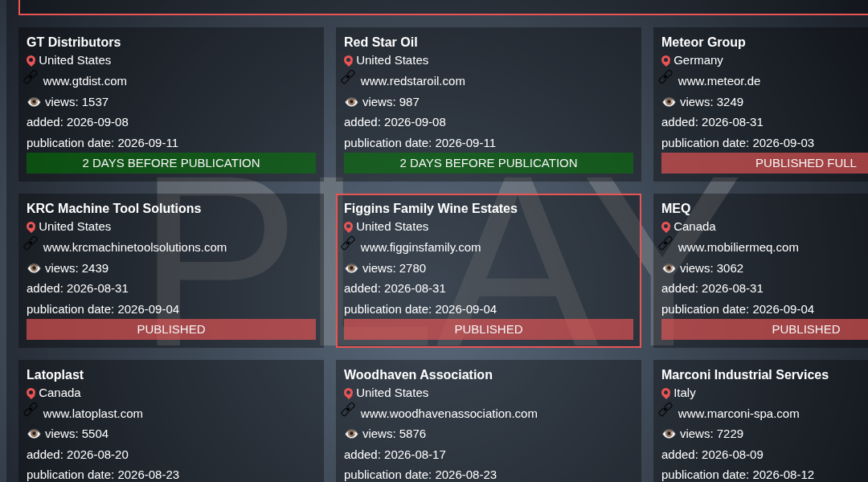This screenshot has height=482, width=868.
Task: Click 'Canada' country text on Latoplast card
Action: (x=59, y=393)
